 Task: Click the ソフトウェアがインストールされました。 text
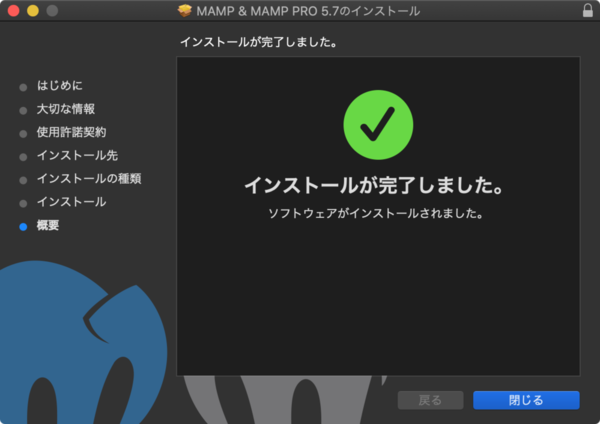point(376,213)
